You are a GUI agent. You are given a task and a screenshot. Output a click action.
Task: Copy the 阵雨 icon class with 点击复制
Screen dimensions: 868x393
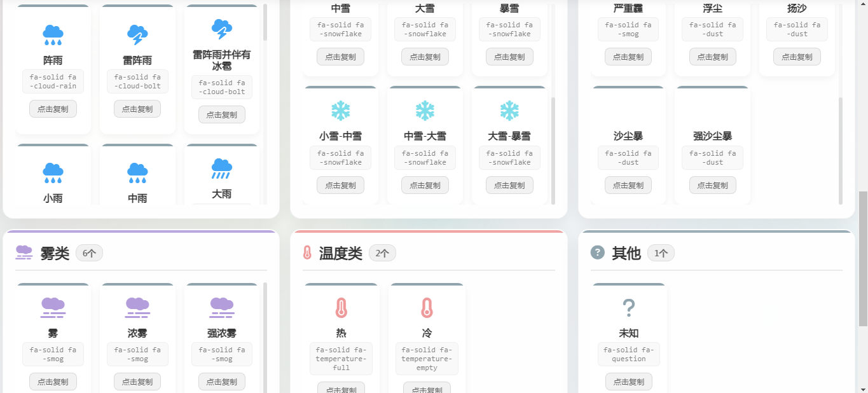[x=53, y=109]
